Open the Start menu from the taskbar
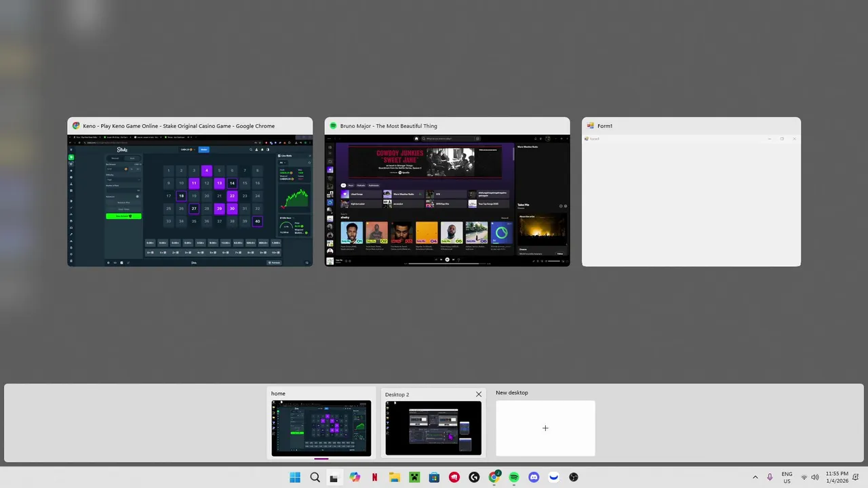Image resolution: width=868 pixels, height=488 pixels. 295,477
